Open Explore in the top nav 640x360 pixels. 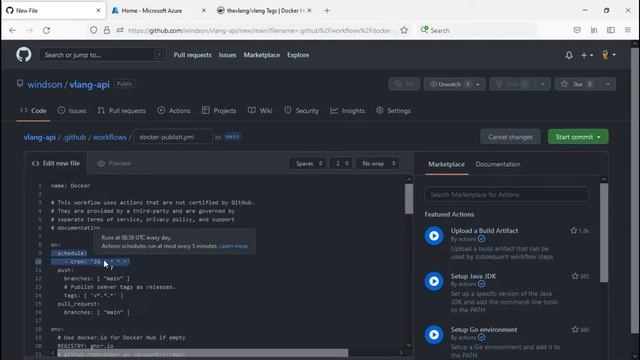298,55
